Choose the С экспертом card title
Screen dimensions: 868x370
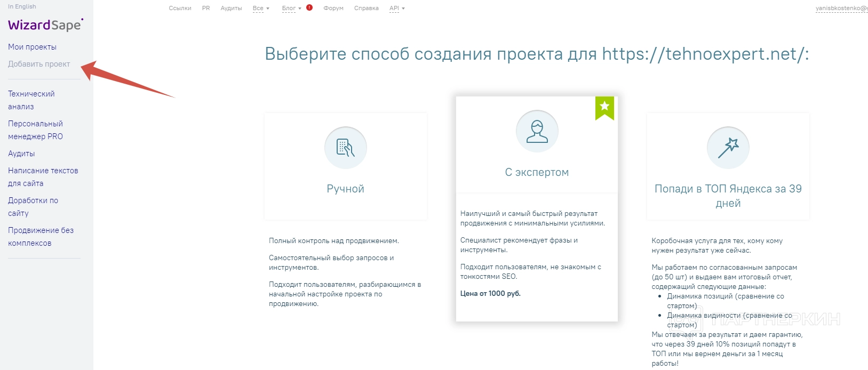(537, 172)
